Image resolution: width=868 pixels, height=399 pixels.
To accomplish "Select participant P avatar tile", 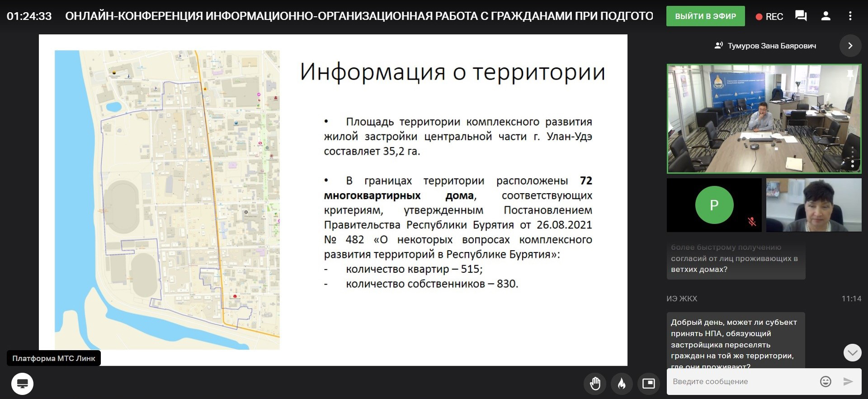I will (x=714, y=205).
